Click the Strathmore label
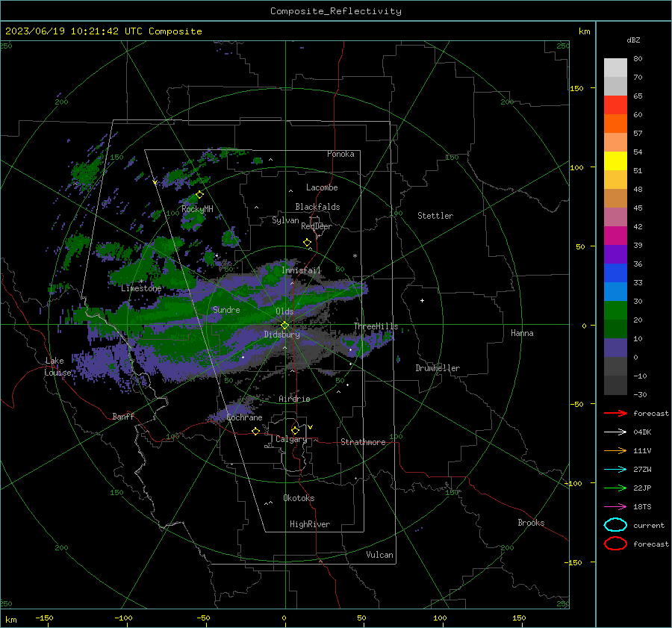The width and height of the screenshot is (672, 628). 363,442
